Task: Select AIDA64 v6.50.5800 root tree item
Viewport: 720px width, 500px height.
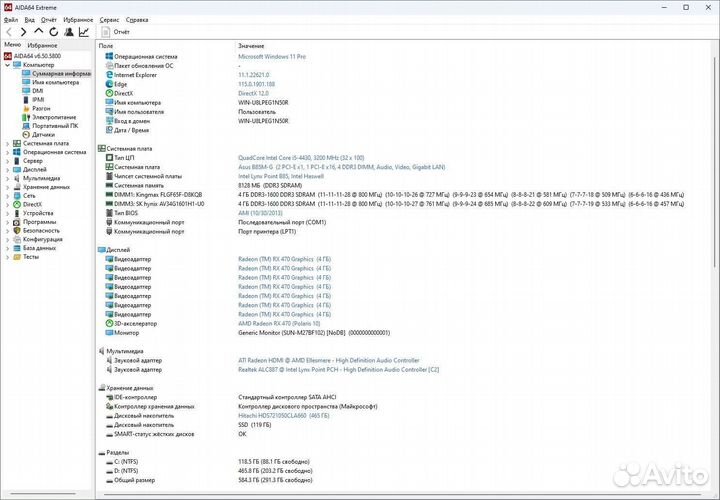Action: point(32,56)
